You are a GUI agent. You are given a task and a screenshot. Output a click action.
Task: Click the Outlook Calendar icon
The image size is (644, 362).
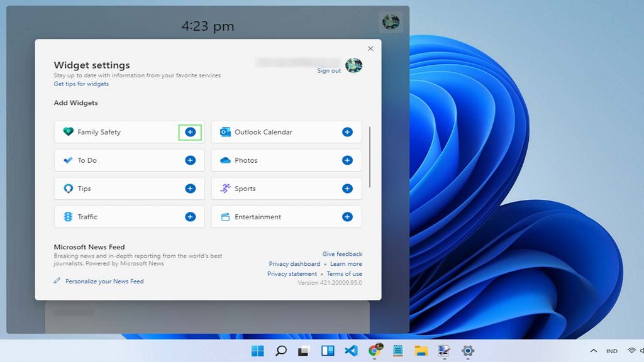(x=225, y=132)
